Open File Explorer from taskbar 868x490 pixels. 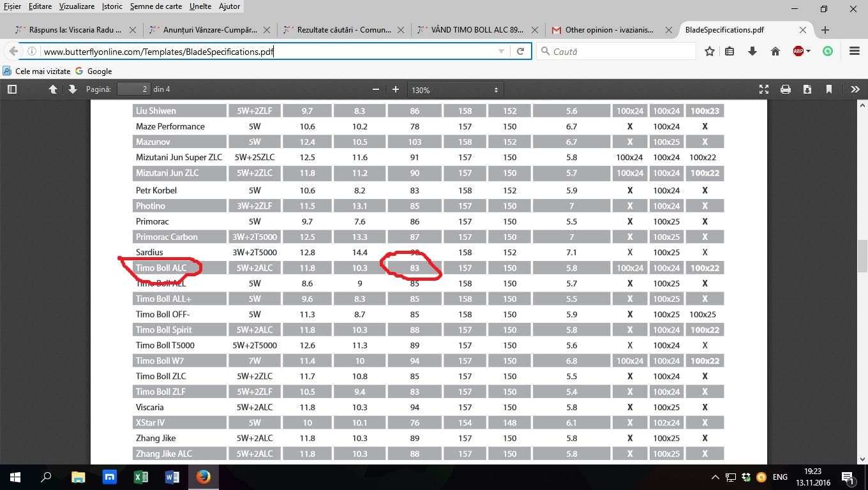78,477
